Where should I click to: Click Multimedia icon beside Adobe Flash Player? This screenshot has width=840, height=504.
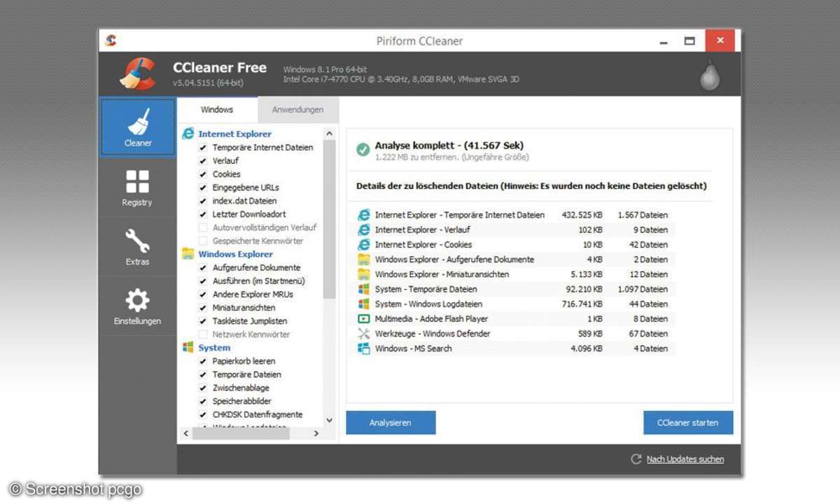click(x=364, y=318)
